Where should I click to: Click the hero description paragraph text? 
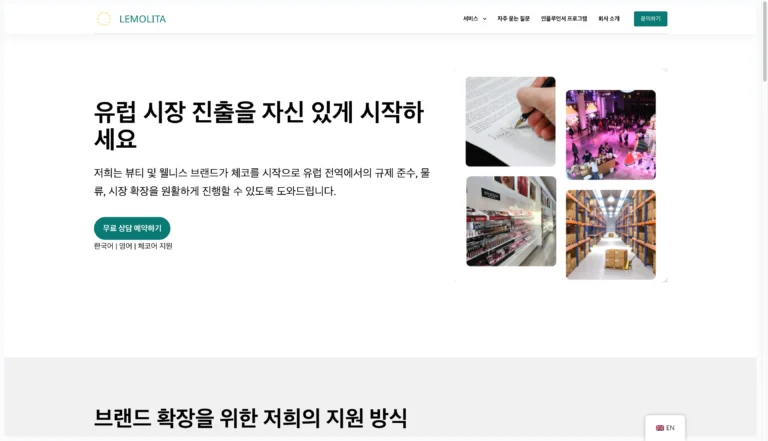coord(262,182)
